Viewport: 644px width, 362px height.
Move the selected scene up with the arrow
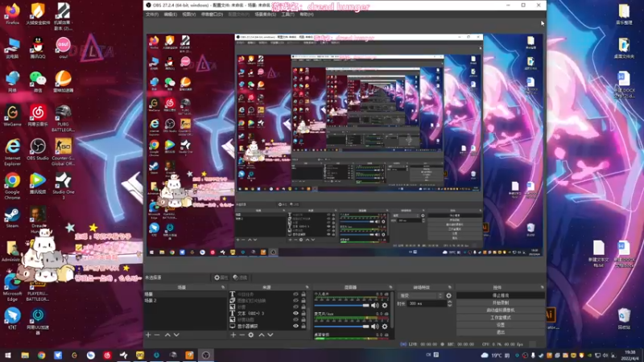(x=167, y=335)
